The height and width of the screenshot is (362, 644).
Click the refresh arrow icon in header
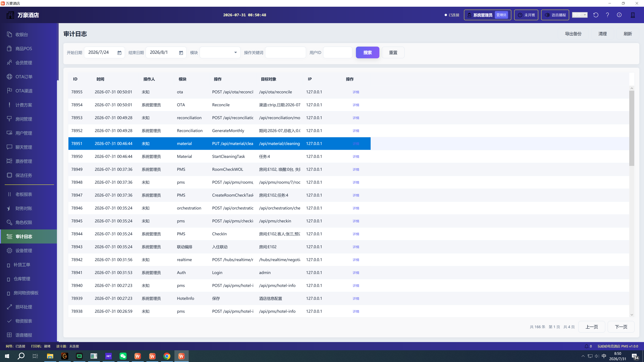pyautogui.click(x=596, y=15)
